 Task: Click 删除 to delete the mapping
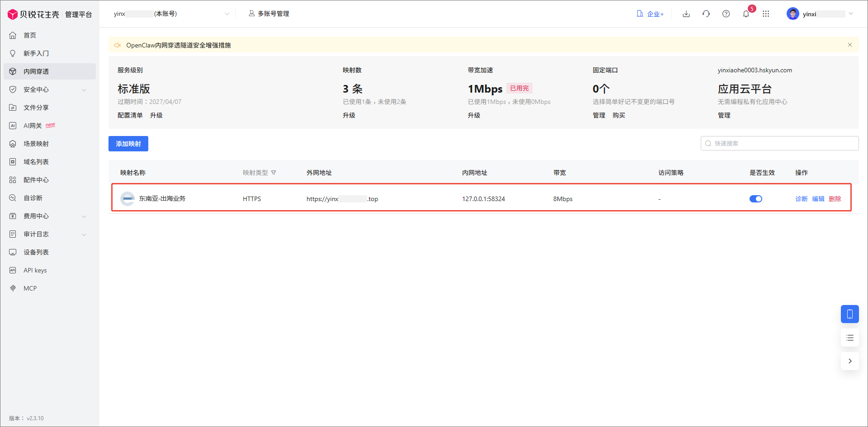click(x=835, y=198)
